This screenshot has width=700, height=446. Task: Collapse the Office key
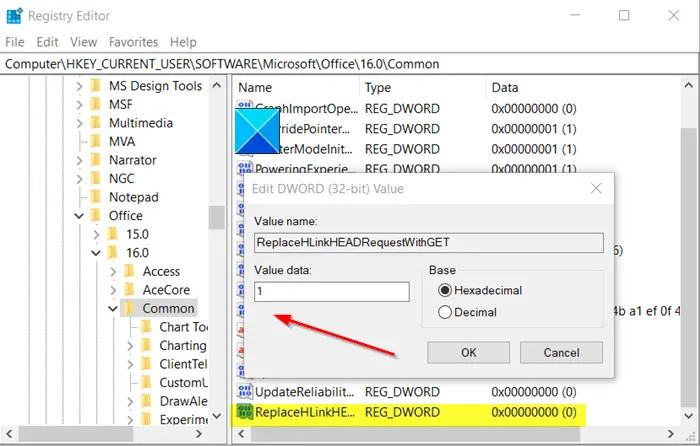click(x=79, y=216)
